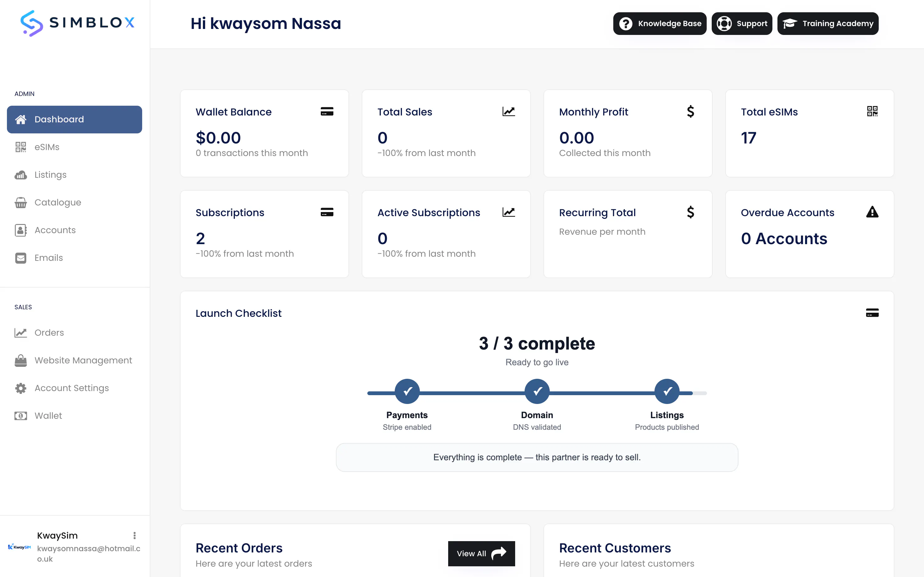The width and height of the screenshot is (924, 577).
Task: Go to Website Management in sidebar
Action: pyautogui.click(x=75, y=360)
